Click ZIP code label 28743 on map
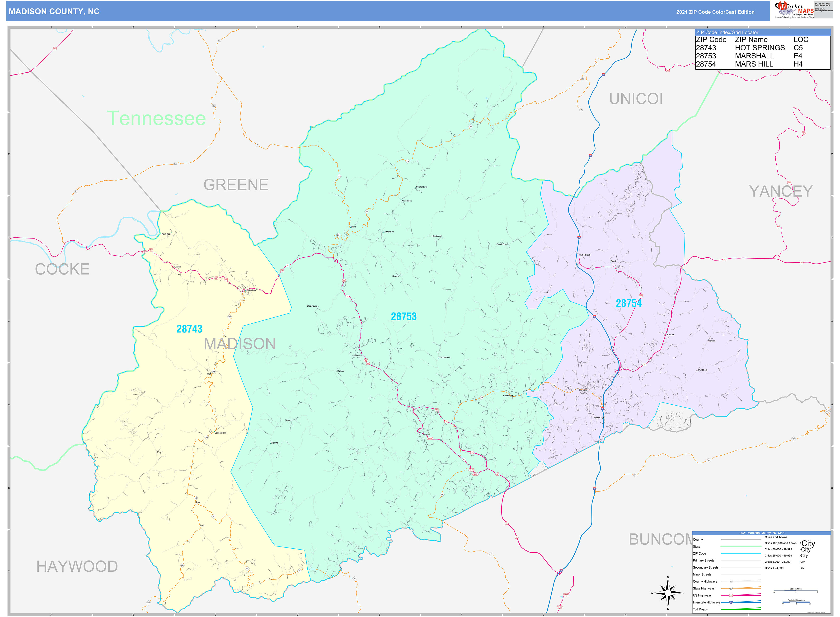840x617 pixels. click(189, 329)
